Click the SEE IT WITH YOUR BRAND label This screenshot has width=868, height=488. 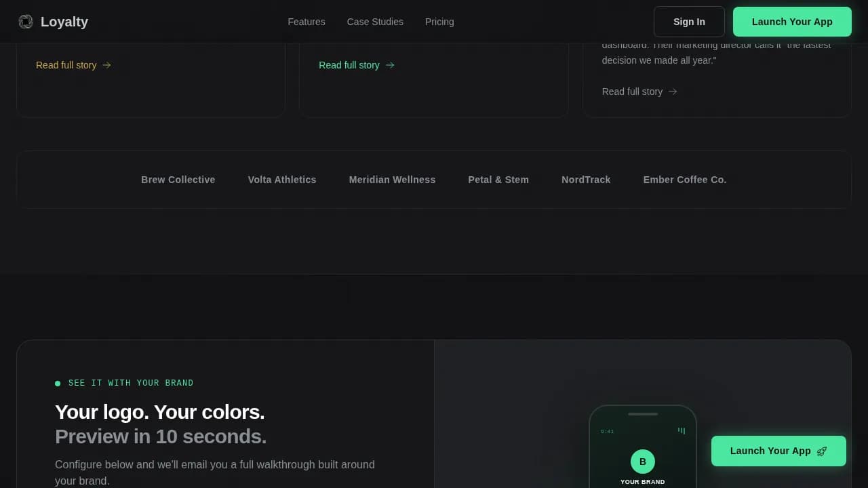pos(131,383)
